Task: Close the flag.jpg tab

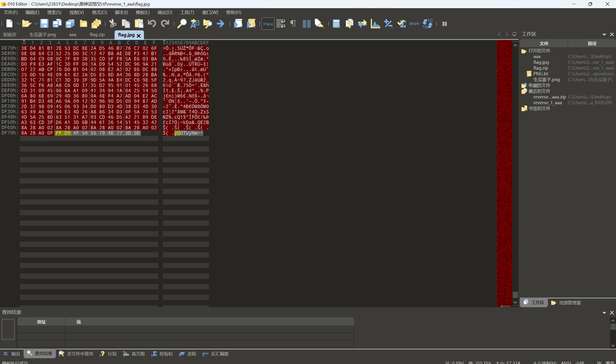Action: (x=139, y=36)
